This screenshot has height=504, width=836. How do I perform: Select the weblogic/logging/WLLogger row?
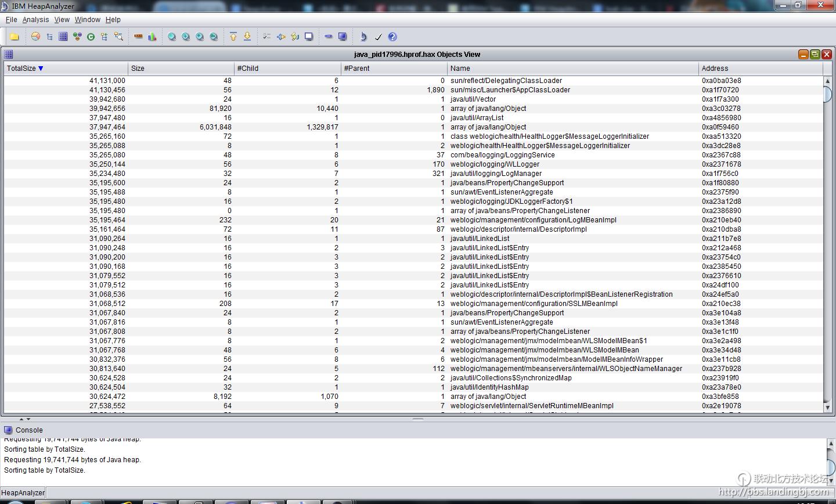pyautogui.click(x=495, y=164)
